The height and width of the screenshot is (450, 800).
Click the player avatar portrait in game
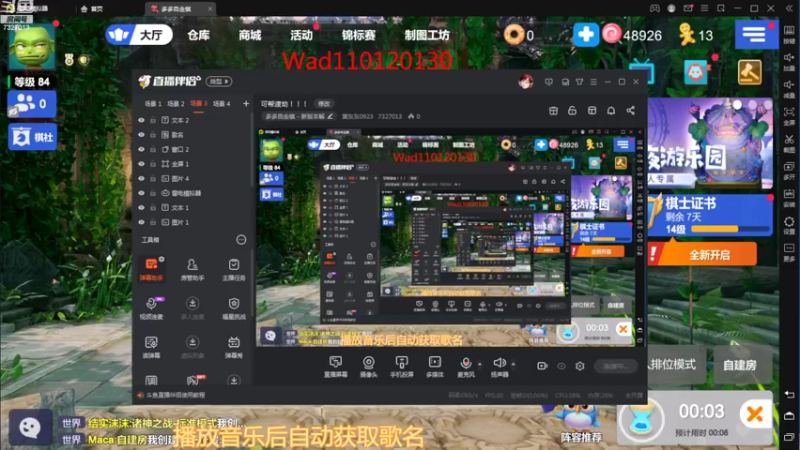(x=32, y=46)
